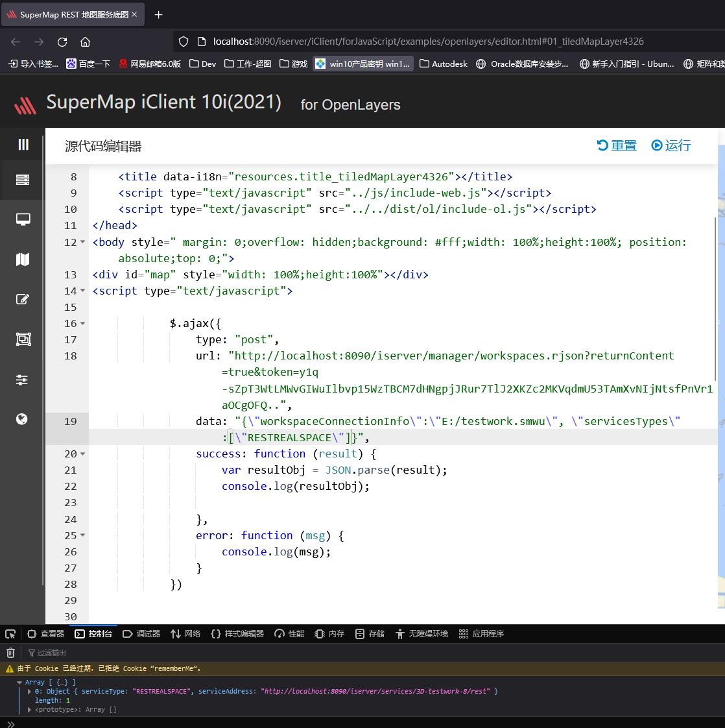725x728 pixels.
Task: Switch to the 网络 network tab
Action: [x=185, y=634]
